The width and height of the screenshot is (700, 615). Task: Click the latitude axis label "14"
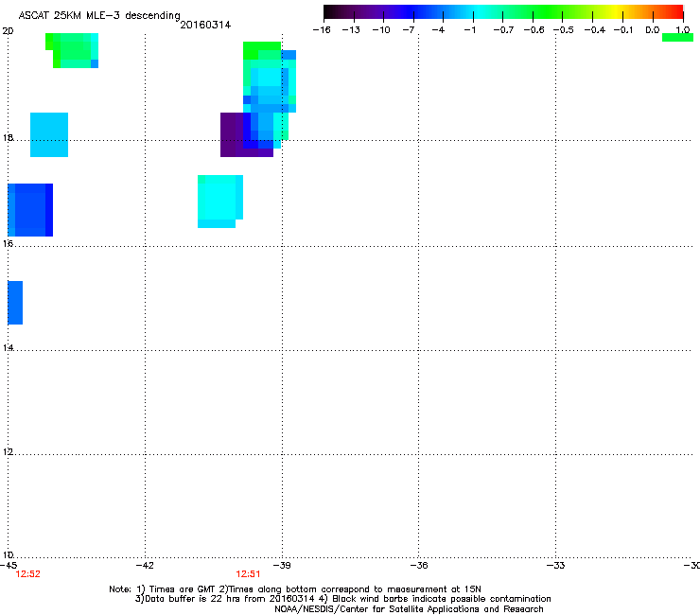point(8,347)
